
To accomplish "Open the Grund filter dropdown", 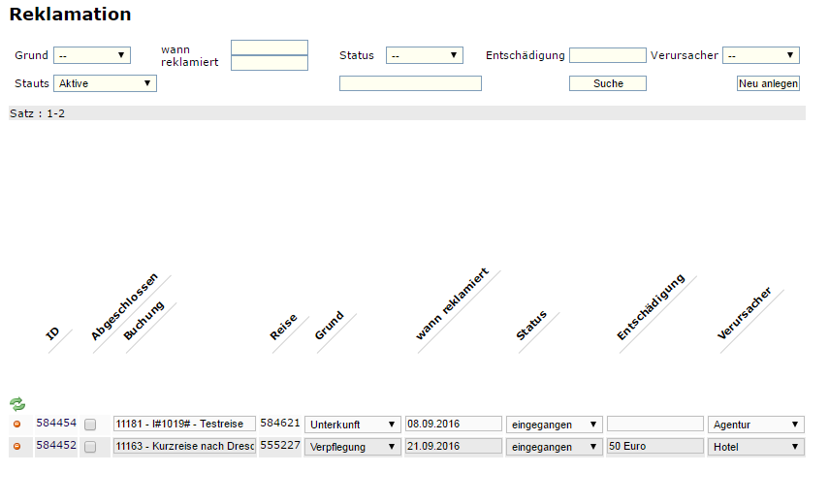I will (x=92, y=56).
